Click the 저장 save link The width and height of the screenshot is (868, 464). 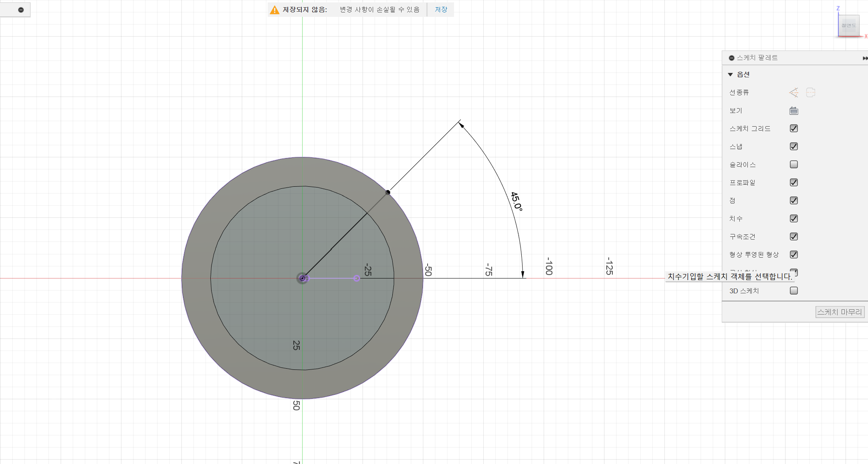(441, 10)
